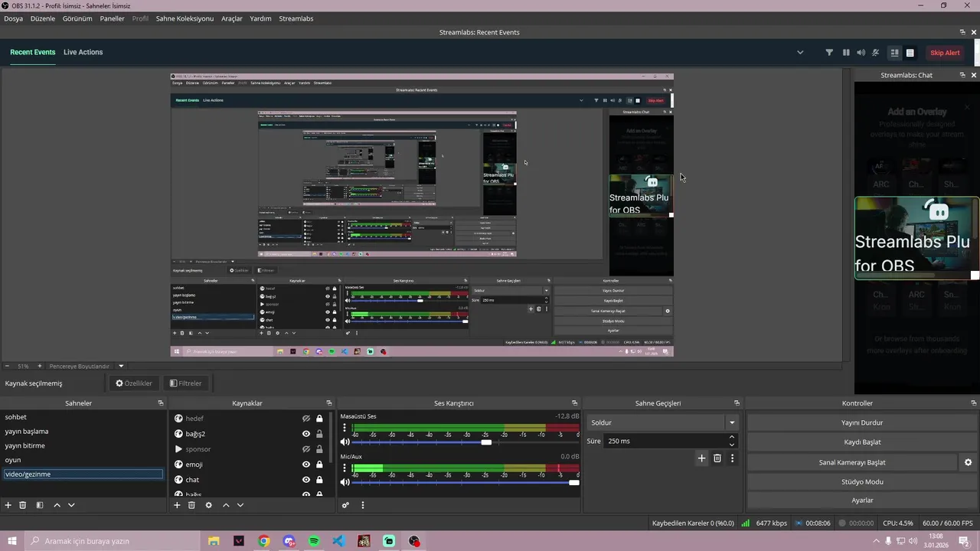The image size is (980, 551).
Task: Open the Sahne Koleksiyonu menu
Action: [185, 18]
